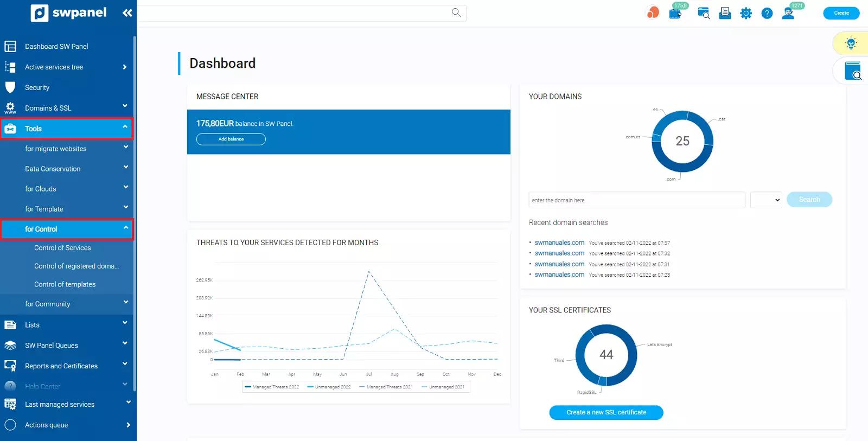Open the support agent icon
This screenshot has height=441, width=868.
click(788, 14)
